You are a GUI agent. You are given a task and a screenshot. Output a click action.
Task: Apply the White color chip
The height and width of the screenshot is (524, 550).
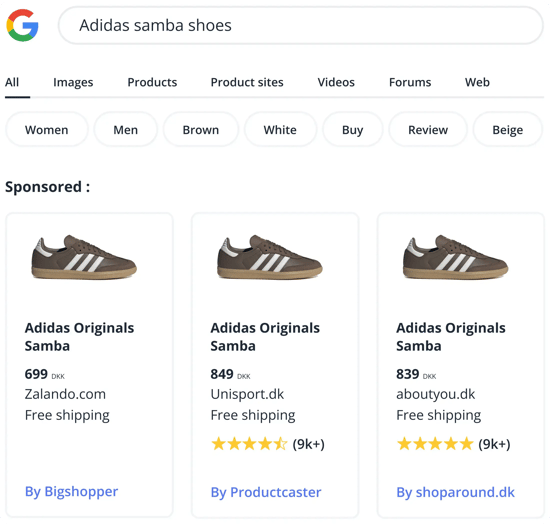pyautogui.click(x=280, y=130)
